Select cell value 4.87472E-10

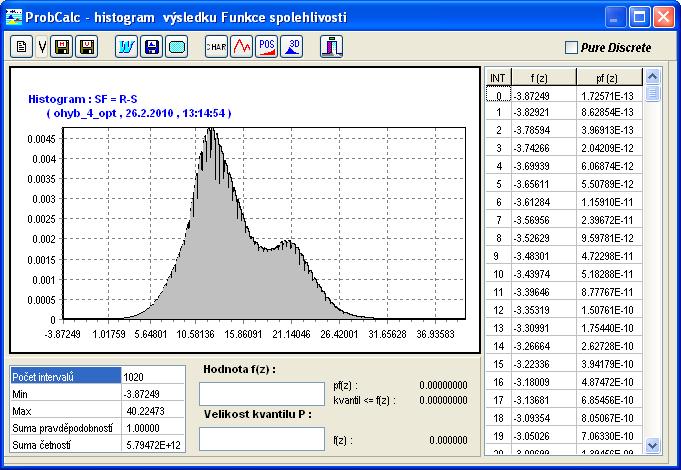609,383
